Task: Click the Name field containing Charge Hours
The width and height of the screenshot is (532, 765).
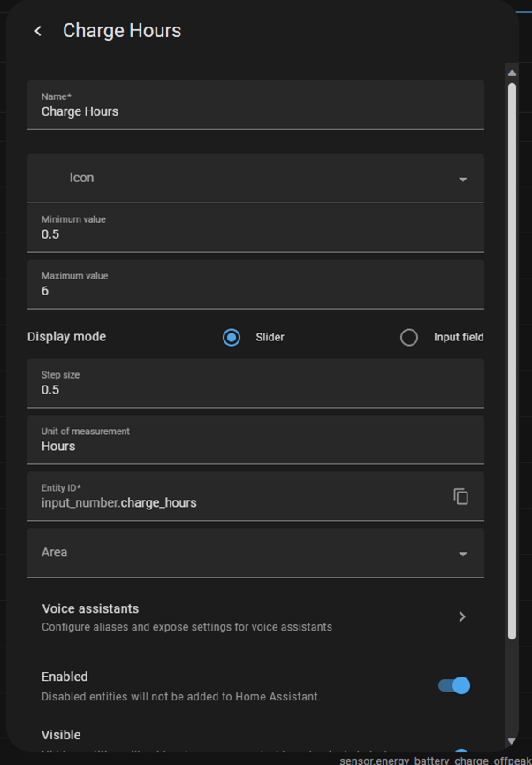Action: [255, 111]
